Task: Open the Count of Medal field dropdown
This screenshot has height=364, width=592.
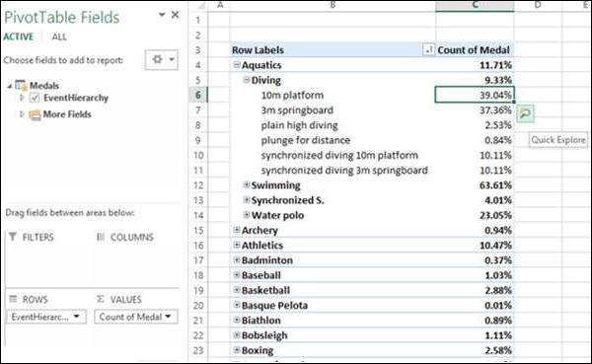Action: tap(168, 317)
